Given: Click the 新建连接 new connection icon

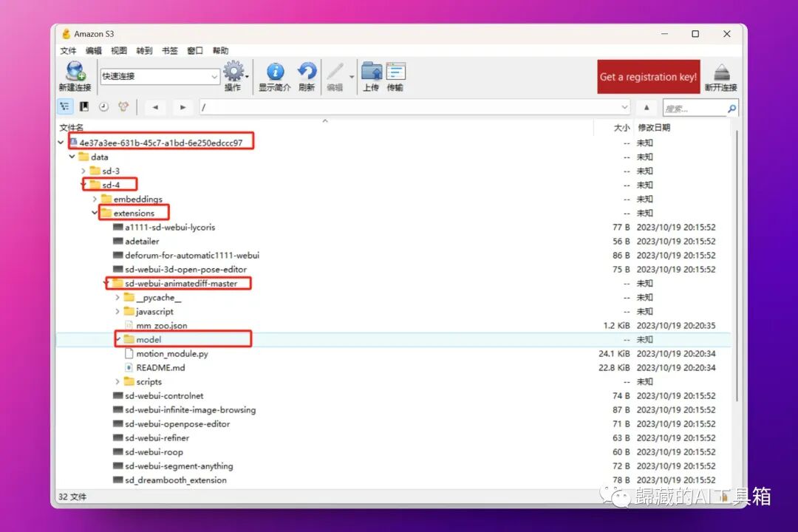Looking at the screenshot, I should 75,76.
